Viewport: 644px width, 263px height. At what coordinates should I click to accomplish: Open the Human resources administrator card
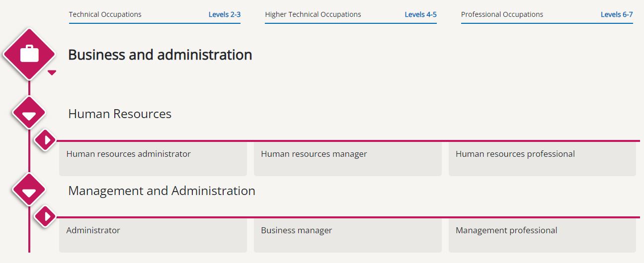[153, 159]
